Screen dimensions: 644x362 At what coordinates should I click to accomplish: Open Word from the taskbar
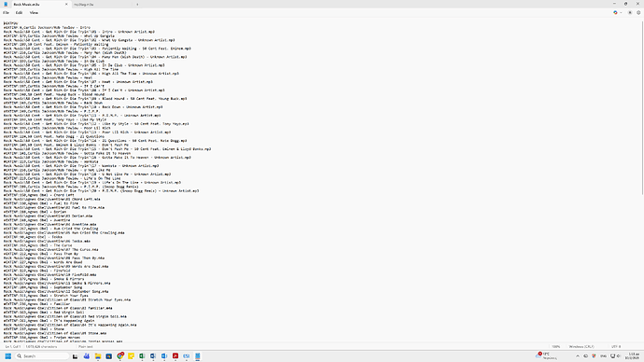(153, 355)
